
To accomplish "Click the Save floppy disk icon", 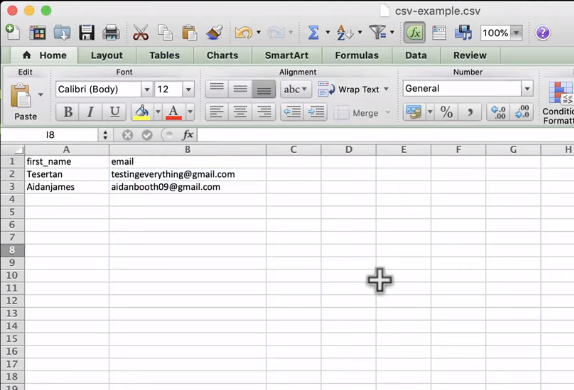I will click(86, 33).
